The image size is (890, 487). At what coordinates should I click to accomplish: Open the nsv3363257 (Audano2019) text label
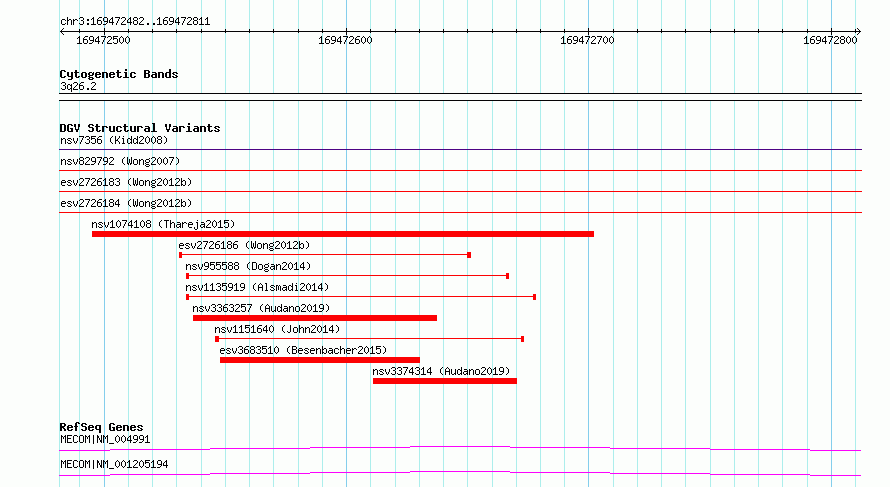point(261,308)
